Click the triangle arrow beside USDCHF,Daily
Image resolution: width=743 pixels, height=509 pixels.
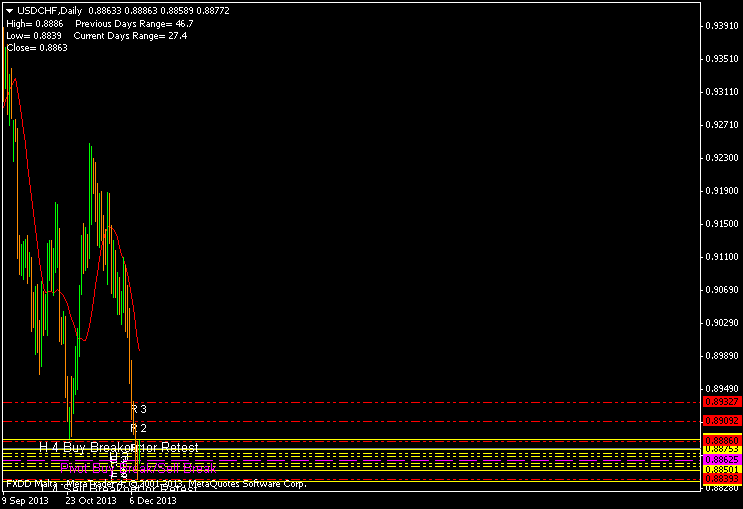tap(10, 10)
